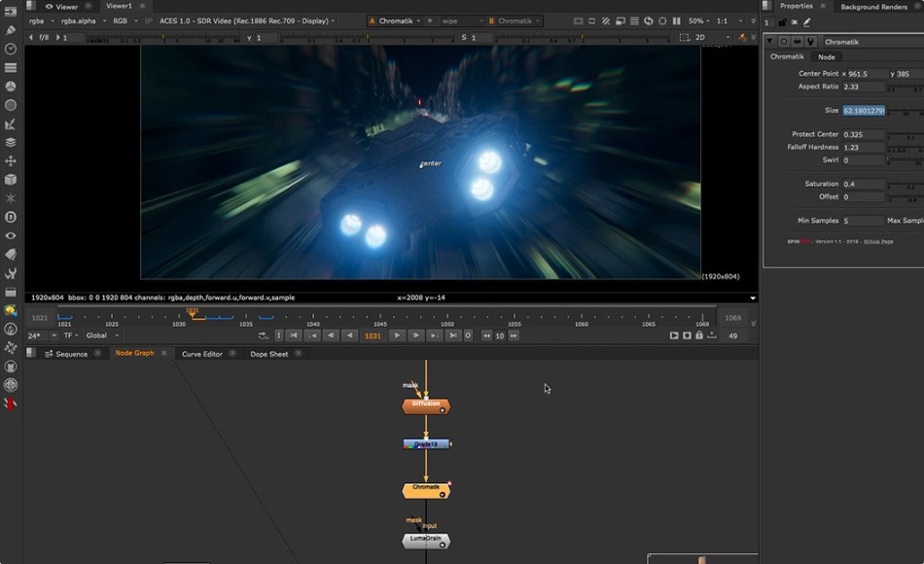The width and height of the screenshot is (924, 564).
Task: Switch the viewer to the B buffer Chromatik input
Action: pyautogui.click(x=517, y=20)
